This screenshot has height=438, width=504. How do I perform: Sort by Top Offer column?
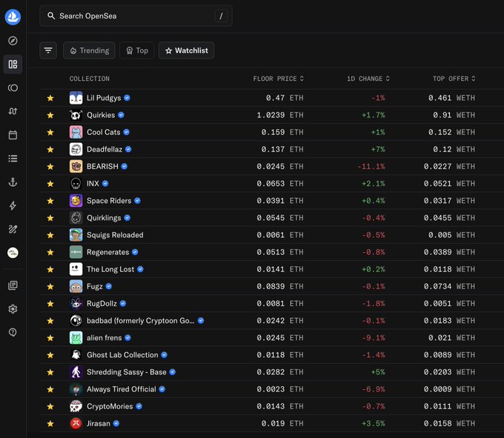pos(454,79)
